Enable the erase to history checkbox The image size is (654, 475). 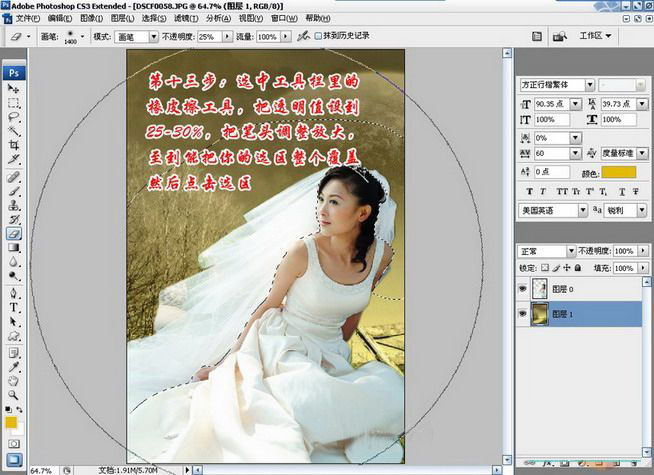(x=319, y=36)
